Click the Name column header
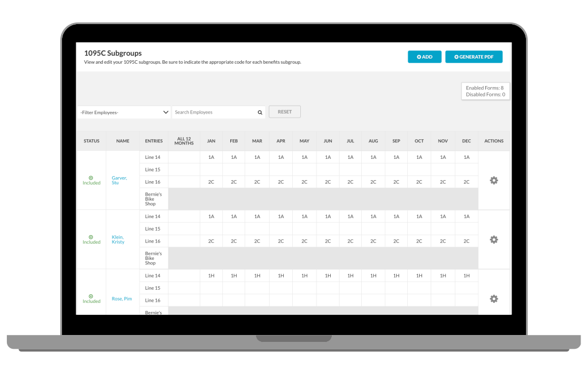The height and width of the screenshot is (374, 588). click(x=123, y=141)
